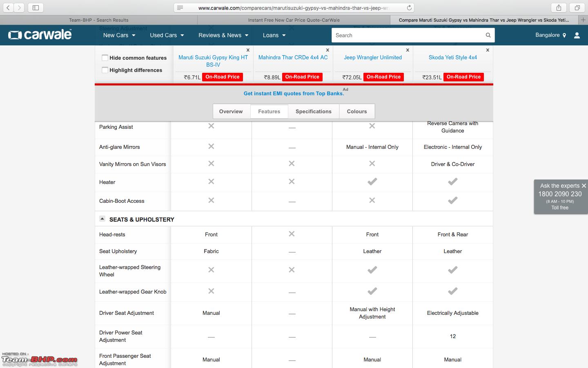Click Driver Power Seat Adjustment label
Image resolution: width=588 pixels, height=368 pixels.
coord(121,337)
